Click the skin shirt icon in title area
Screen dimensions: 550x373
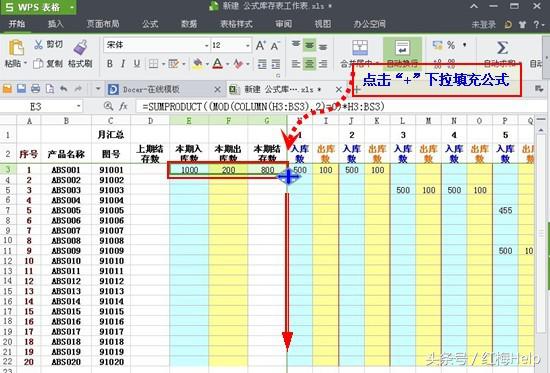pos(522,24)
